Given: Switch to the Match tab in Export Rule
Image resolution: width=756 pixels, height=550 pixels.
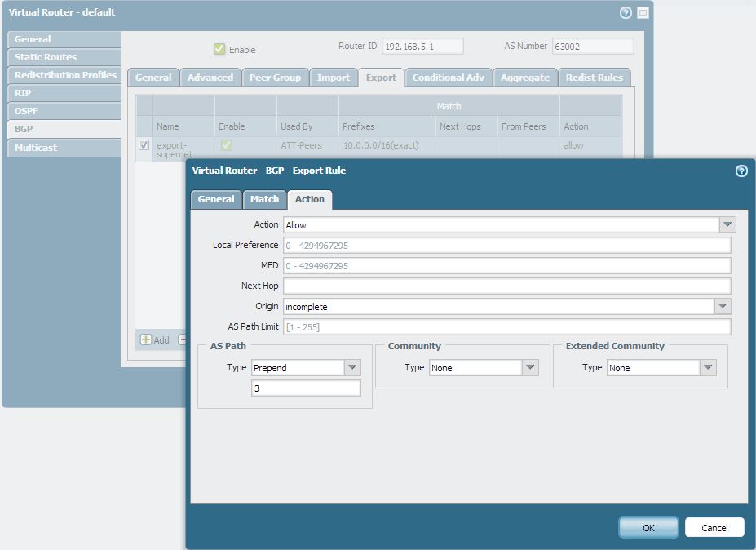Looking at the screenshot, I should [264, 199].
